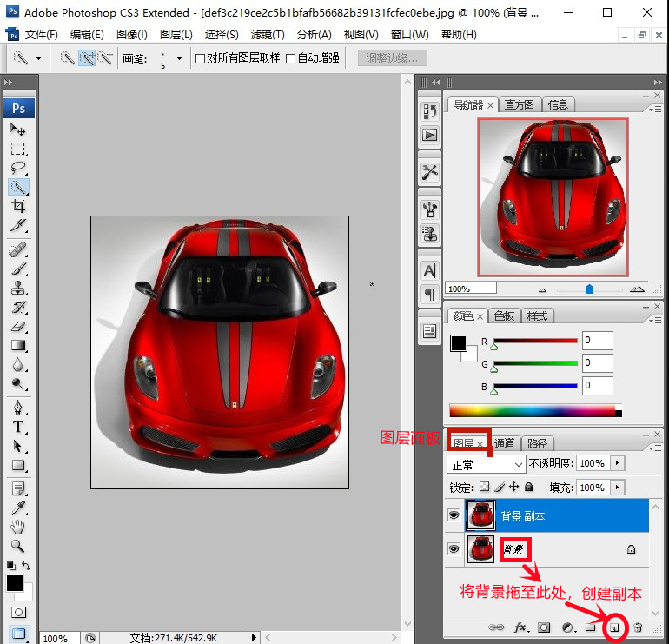The image size is (669, 644).
Task: Select the Clone Stamp tool
Action: point(18,288)
